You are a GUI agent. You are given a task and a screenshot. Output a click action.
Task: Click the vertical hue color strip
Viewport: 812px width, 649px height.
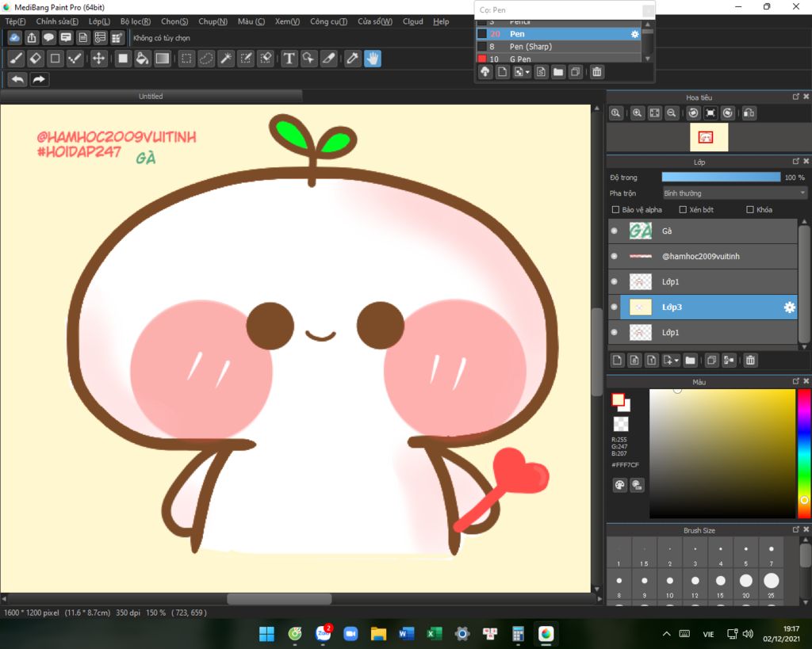click(804, 453)
